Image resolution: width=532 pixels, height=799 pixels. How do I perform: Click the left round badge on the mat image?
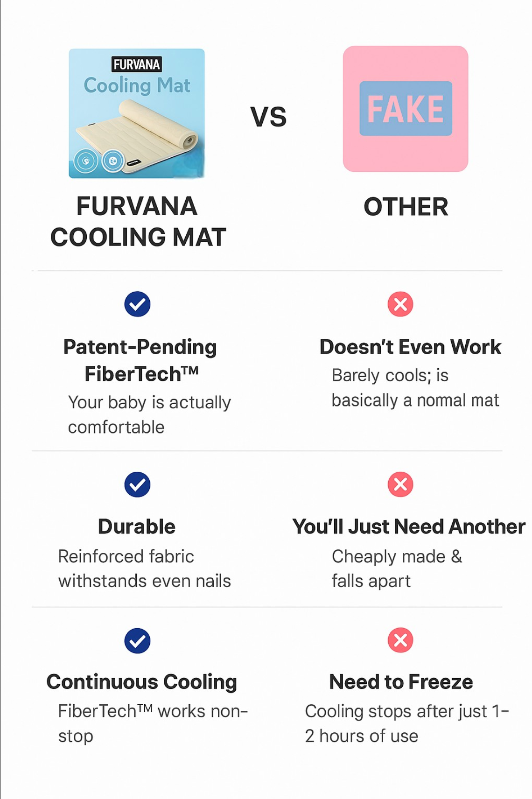tap(86, 161)
